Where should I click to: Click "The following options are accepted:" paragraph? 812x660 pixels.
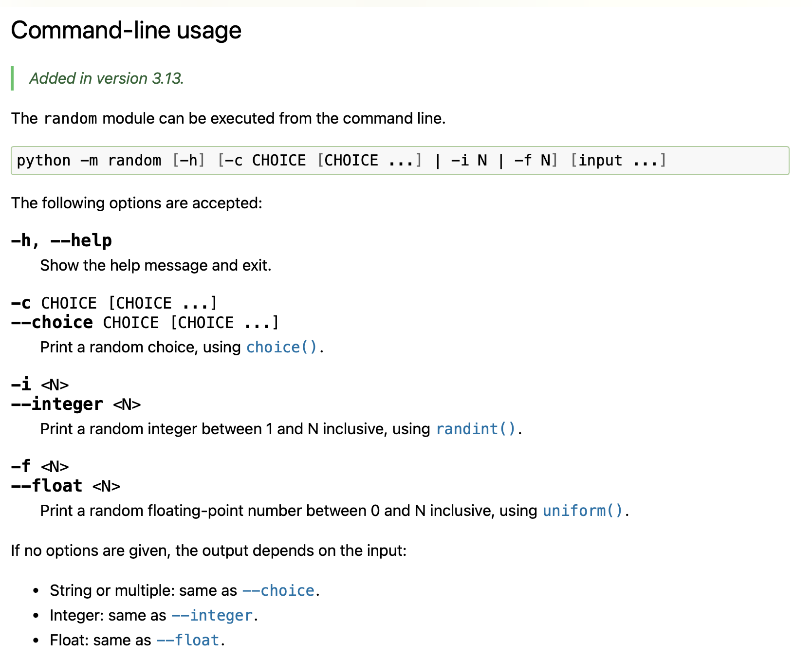tap(137, 203)
